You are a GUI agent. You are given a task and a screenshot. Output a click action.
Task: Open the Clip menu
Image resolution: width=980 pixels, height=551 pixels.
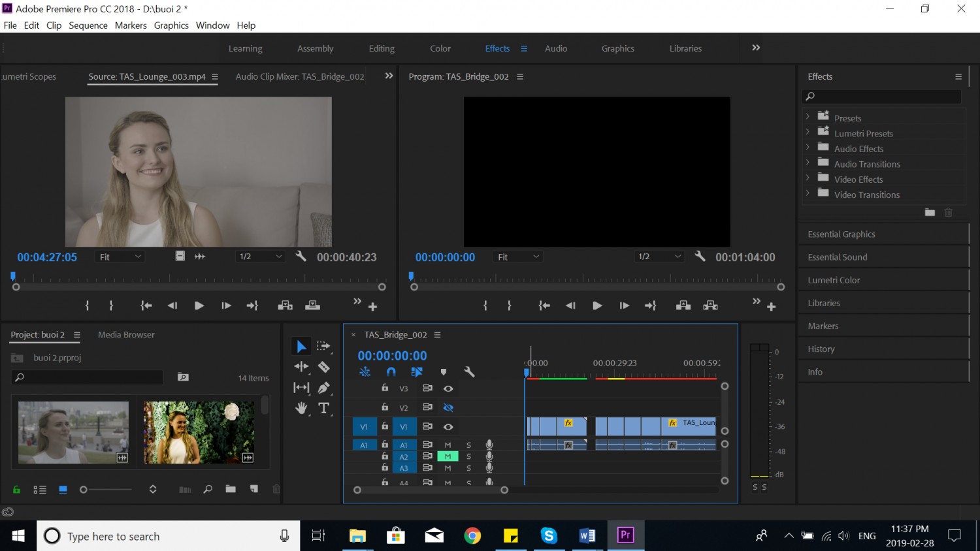coord(54,25)
